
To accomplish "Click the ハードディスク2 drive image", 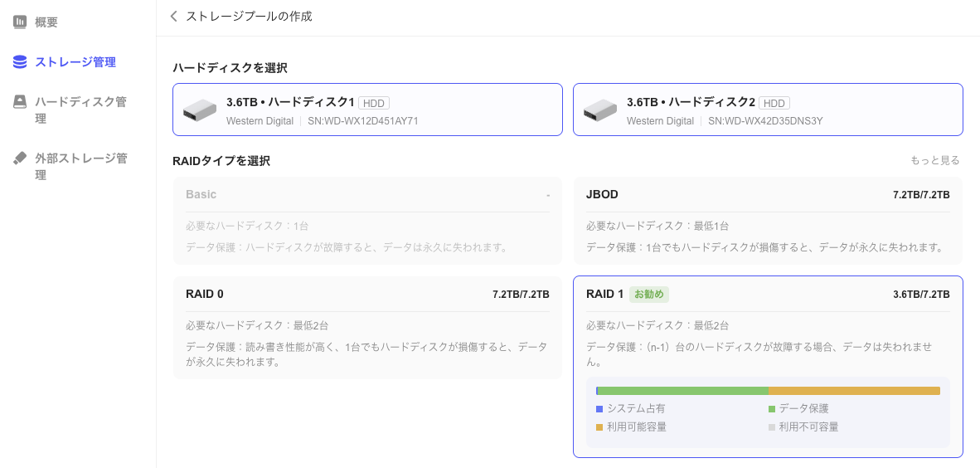I will (600, 110).
